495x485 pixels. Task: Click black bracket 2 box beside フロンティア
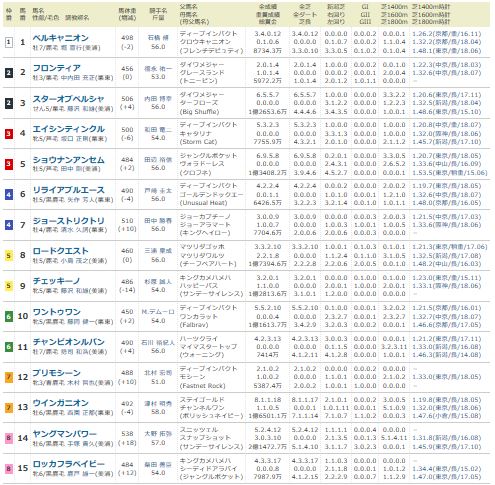9,73
